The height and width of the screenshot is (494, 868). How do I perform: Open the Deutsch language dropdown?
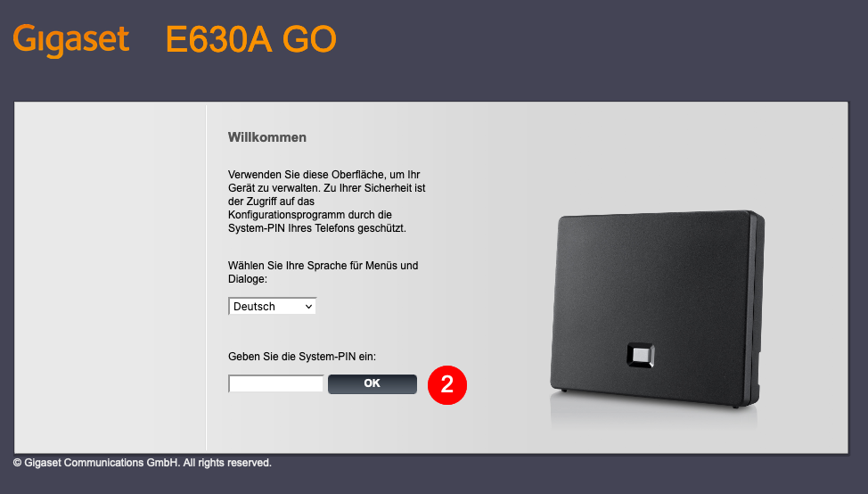272,306
